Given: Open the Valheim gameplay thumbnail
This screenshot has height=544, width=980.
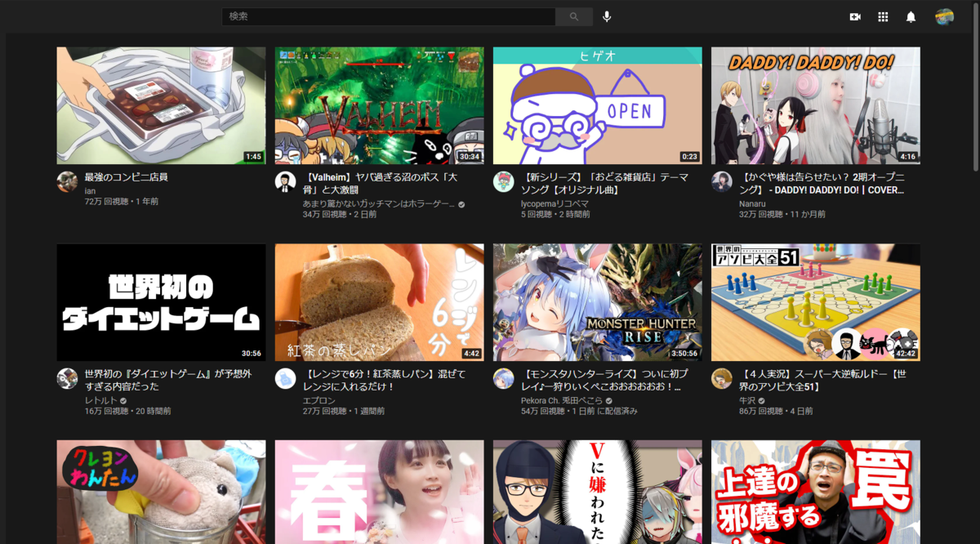Looking at the screenshot, I should (x=379, y=105).
